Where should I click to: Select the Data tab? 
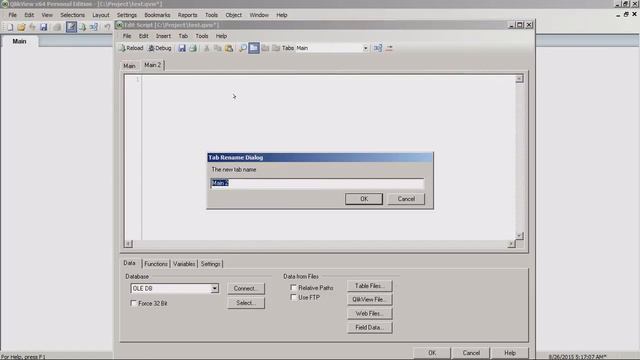point(129,263)
